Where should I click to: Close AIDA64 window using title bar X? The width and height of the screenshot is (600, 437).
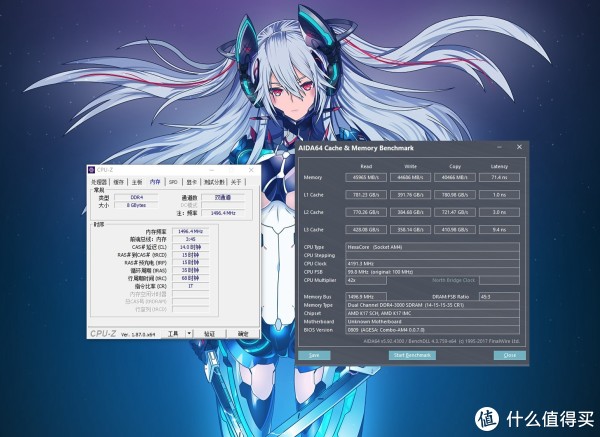[x=519, y=147]
